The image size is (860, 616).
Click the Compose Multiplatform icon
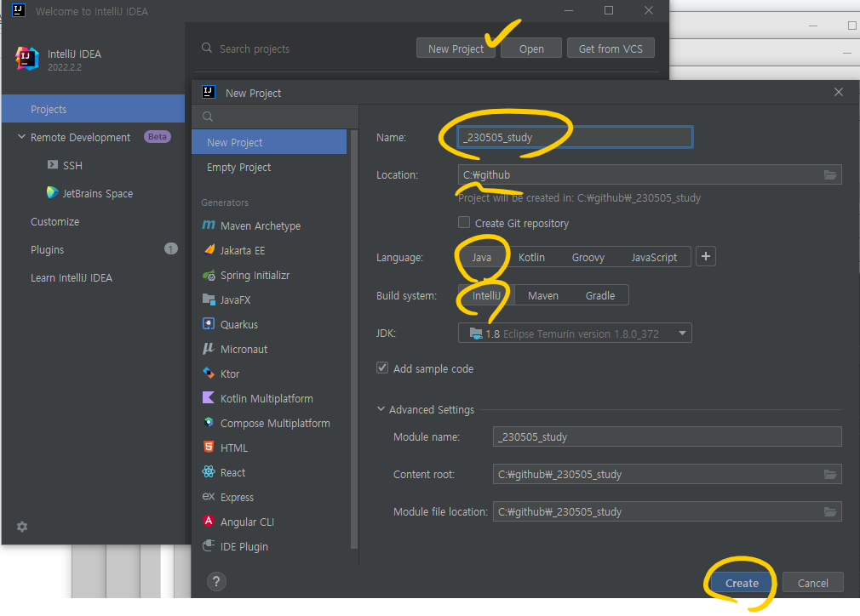(209, 422)
